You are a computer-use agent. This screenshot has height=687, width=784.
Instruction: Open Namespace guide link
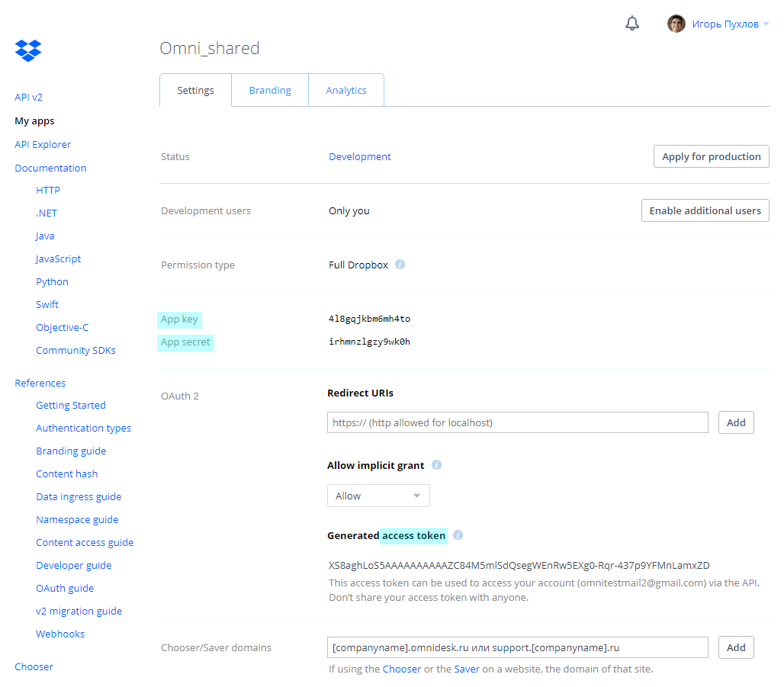click(x=77, y=519)
